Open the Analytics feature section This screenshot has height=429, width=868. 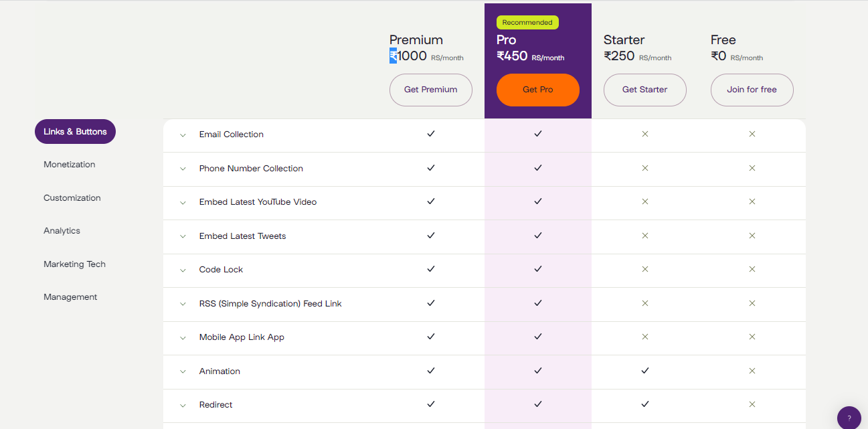[62, 231]
